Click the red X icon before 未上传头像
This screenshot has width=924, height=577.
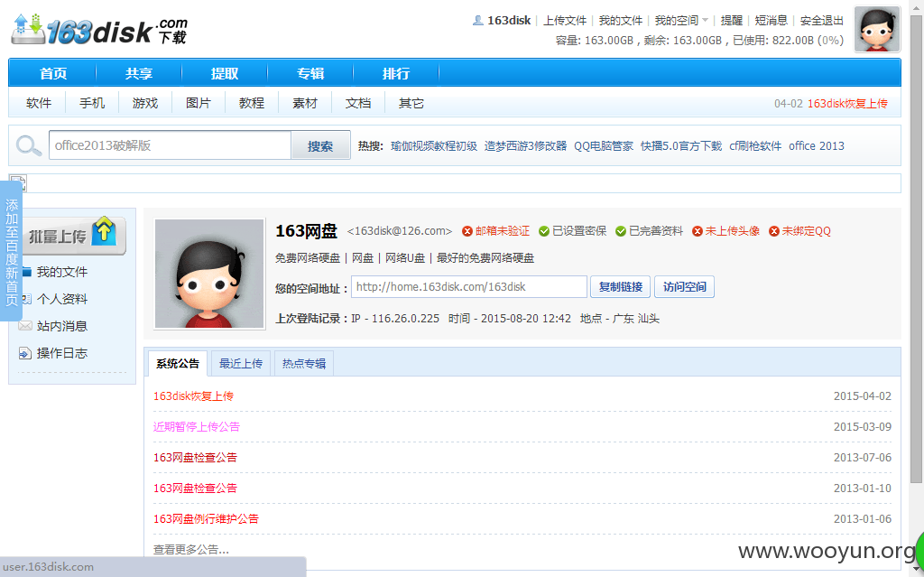[x=698, y=231]
